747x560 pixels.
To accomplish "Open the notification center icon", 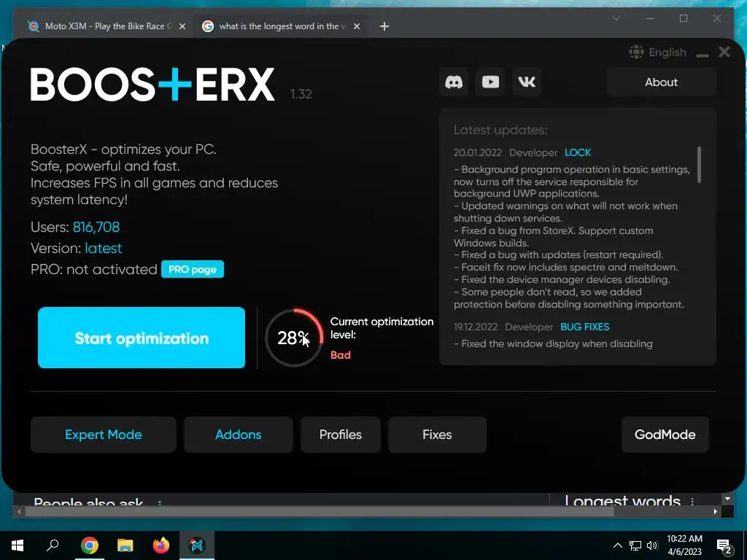I will click(724, 546).
